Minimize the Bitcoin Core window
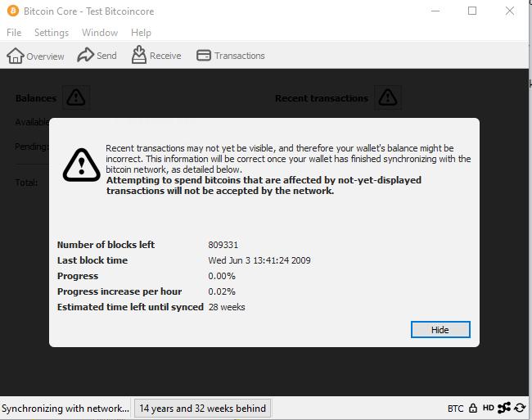 pos(435,11)
